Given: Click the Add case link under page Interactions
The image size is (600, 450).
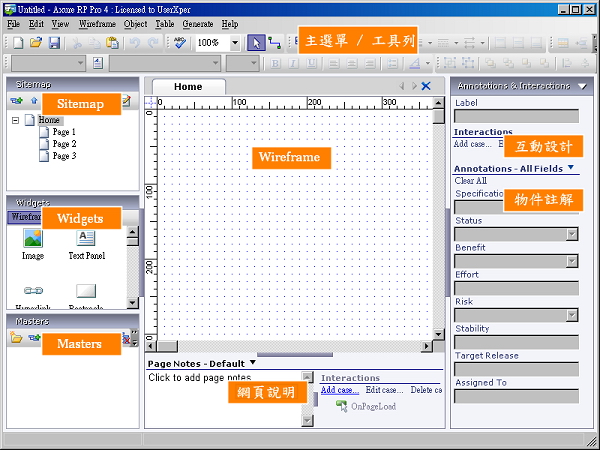Looking at the screenshot, I should pyautogui.click(x=339, y=390).
